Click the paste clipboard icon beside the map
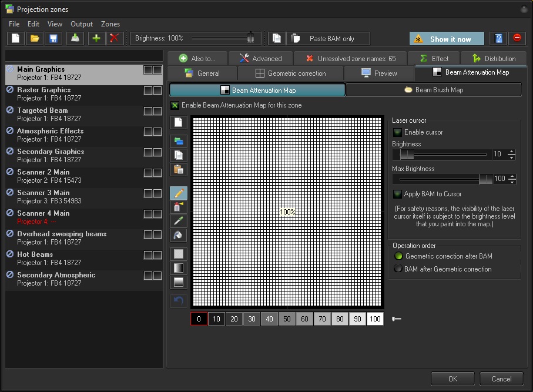Viewport: 533px width, 392px height. click(x=179, y=169)
